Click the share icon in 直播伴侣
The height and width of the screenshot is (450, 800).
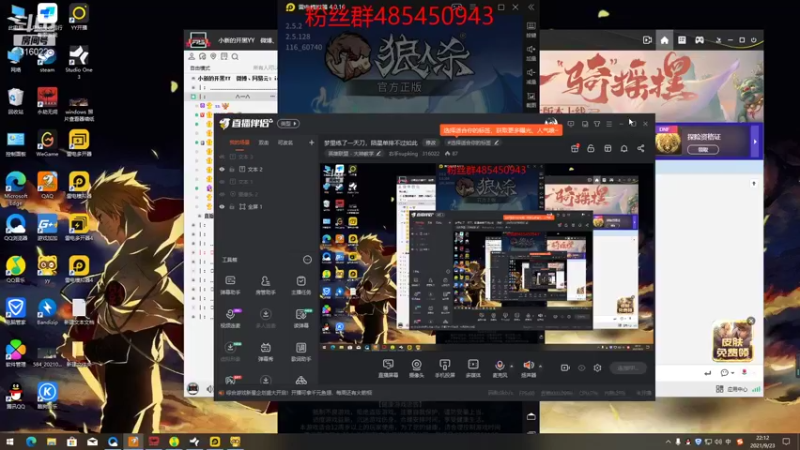pyautogui.click(x=641, y=148)
